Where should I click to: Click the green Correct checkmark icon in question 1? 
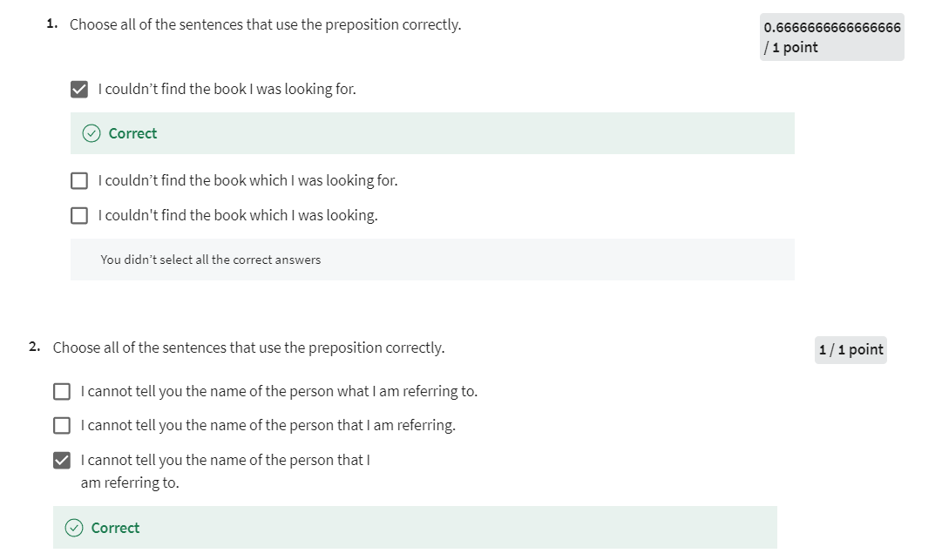(x=91, y=133)
